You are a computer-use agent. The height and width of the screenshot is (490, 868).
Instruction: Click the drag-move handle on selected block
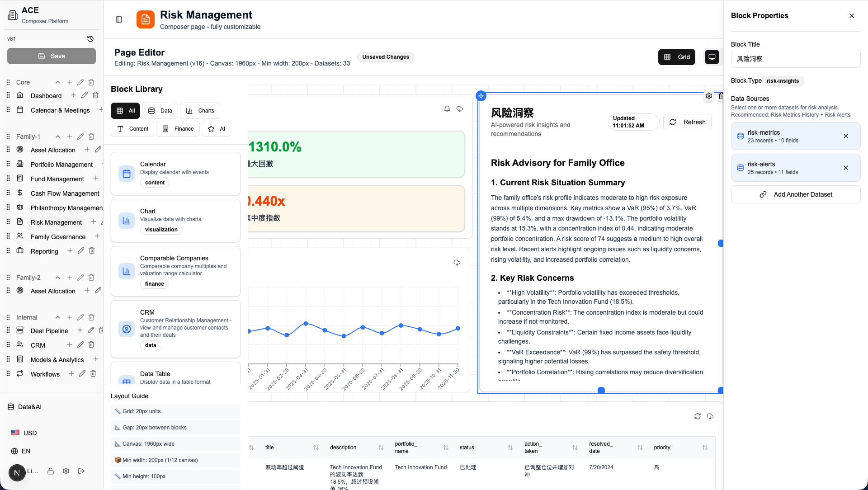click(481, 96)
